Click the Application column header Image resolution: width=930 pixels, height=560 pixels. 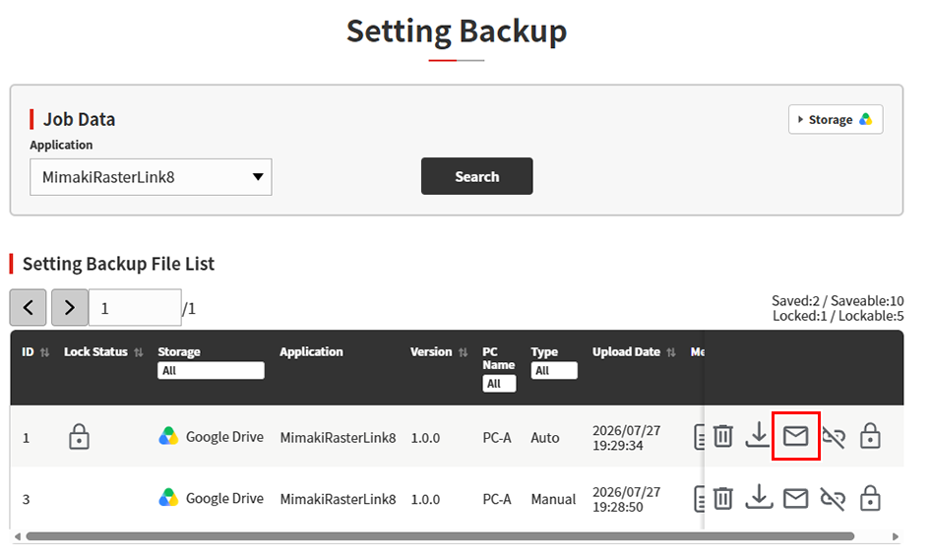pos(311,351)
